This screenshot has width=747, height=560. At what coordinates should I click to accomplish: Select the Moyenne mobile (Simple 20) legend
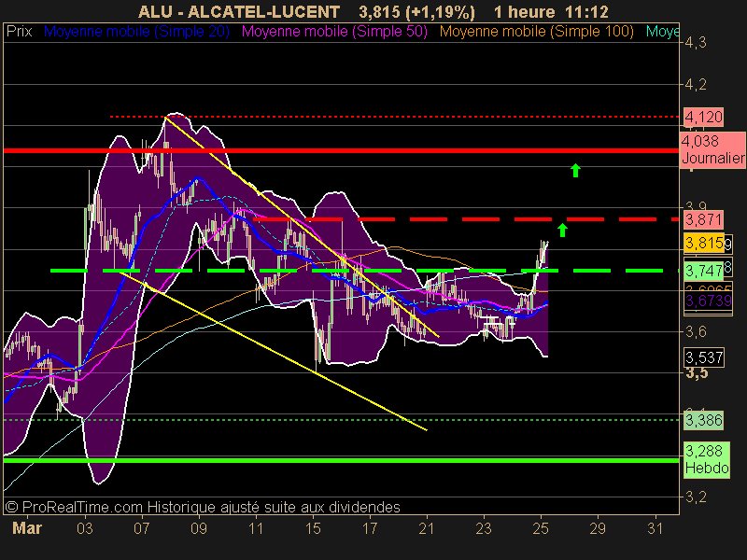click(136, 32)
